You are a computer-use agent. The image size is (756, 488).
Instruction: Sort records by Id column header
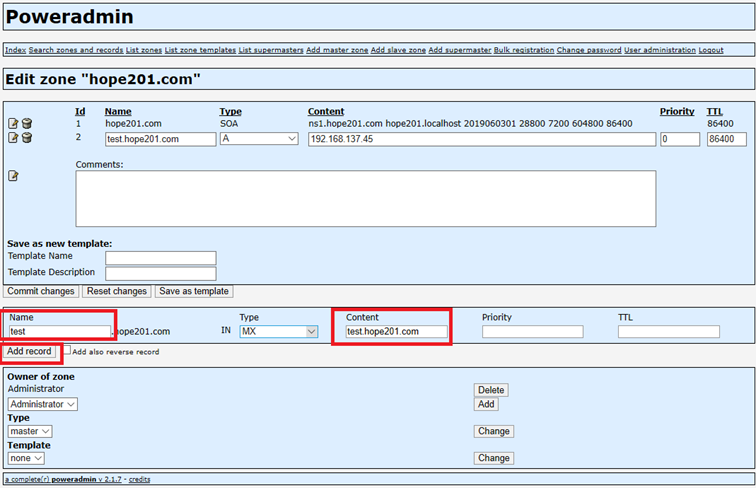pyautogui.click(x=80, y=111)
